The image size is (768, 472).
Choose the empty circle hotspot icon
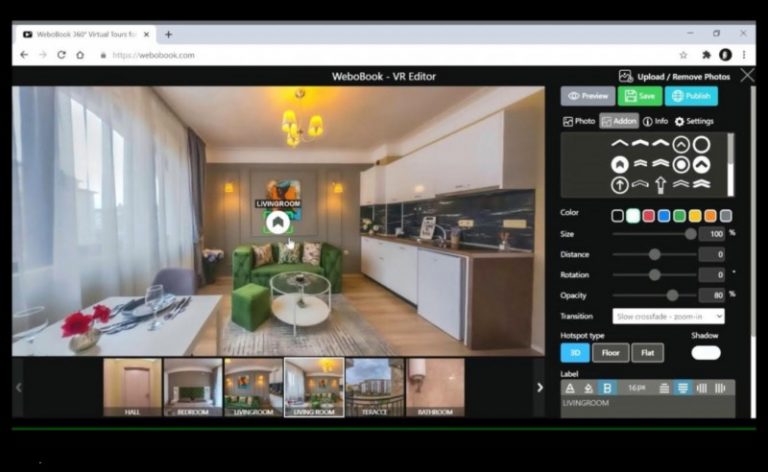click(701, 144)
